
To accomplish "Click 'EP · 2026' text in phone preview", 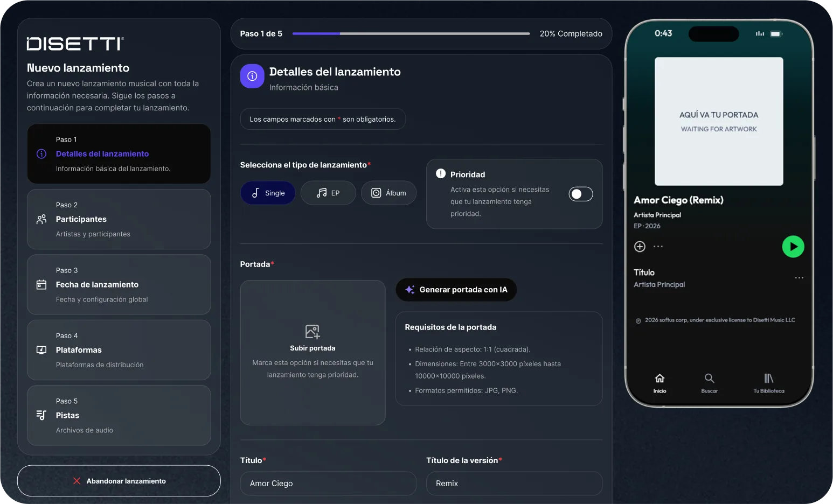I will click(x=647, y=226).
